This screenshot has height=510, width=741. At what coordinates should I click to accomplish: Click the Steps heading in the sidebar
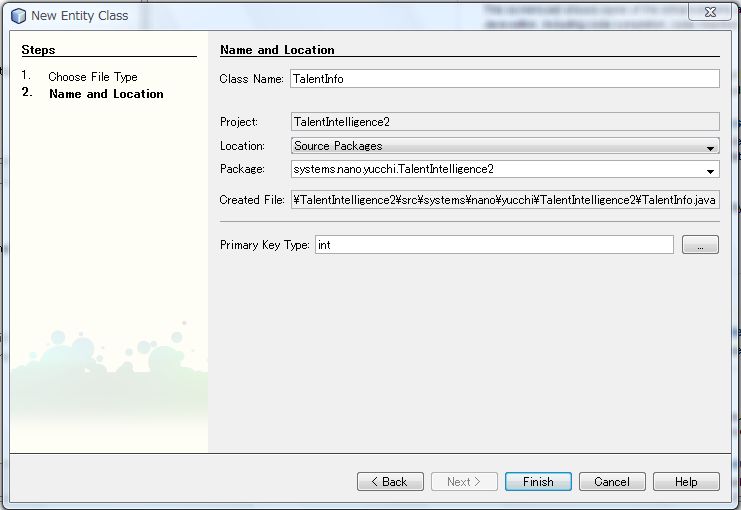tap(38, 50)
